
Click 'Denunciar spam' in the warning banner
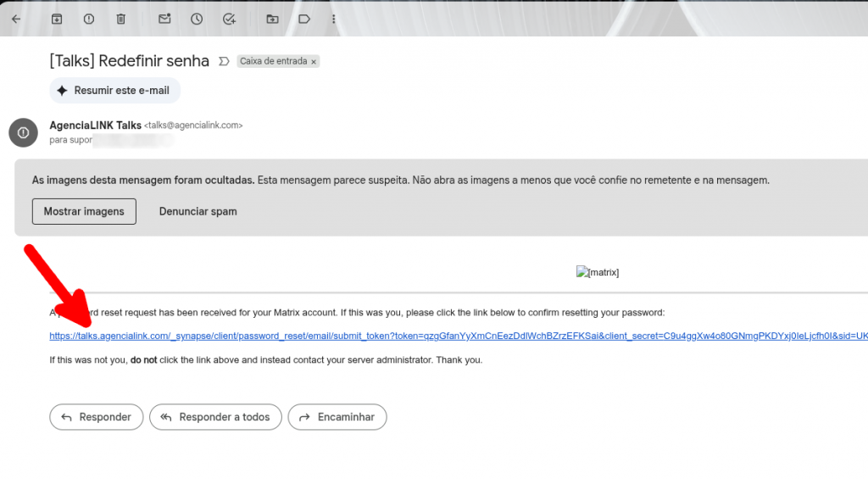pos(198,211)
